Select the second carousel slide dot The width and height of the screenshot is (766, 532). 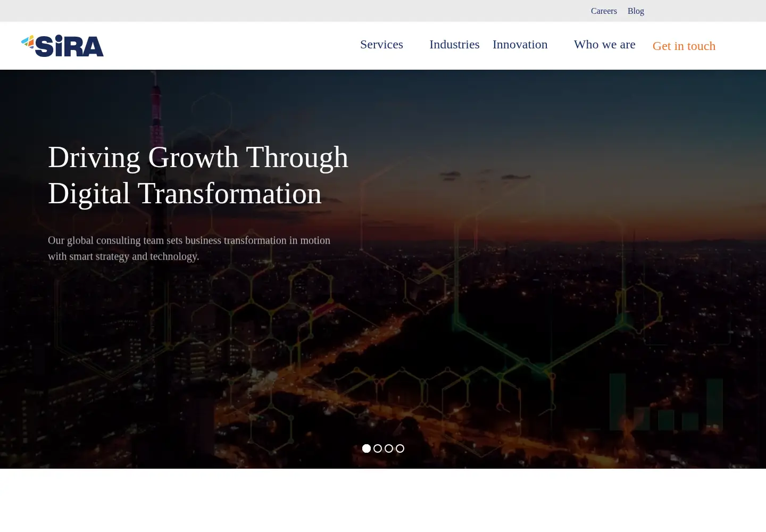tap(378, 448)
